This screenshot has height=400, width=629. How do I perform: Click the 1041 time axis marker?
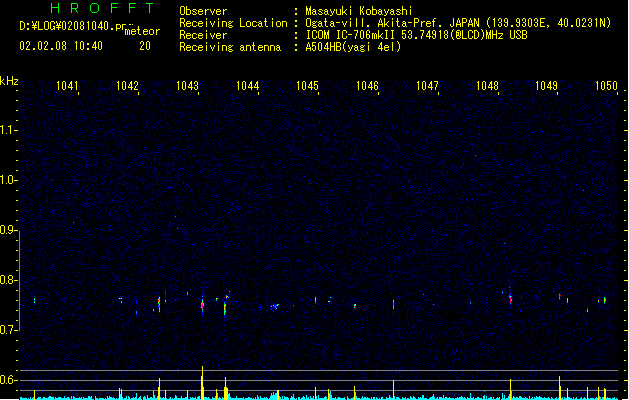[67, 85]
